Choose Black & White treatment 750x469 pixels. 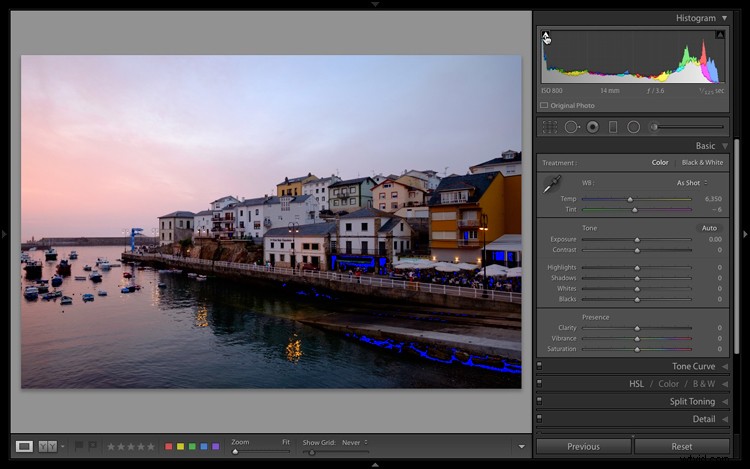[702, 163]
